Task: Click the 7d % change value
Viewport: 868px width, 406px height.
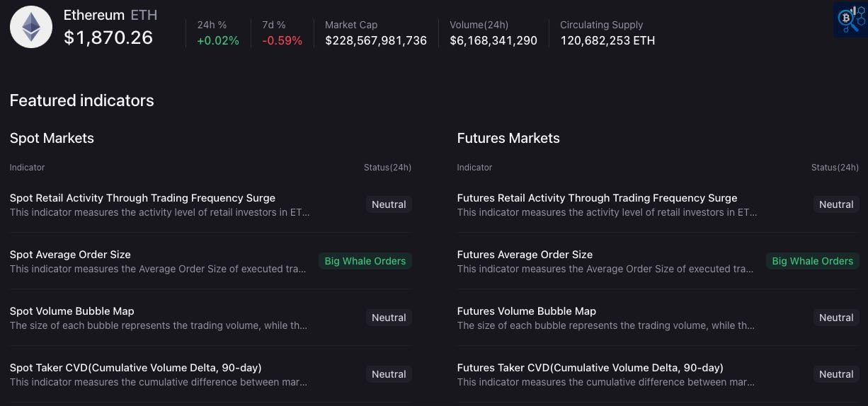Action: pyautogui.click(x=282, y=40)
